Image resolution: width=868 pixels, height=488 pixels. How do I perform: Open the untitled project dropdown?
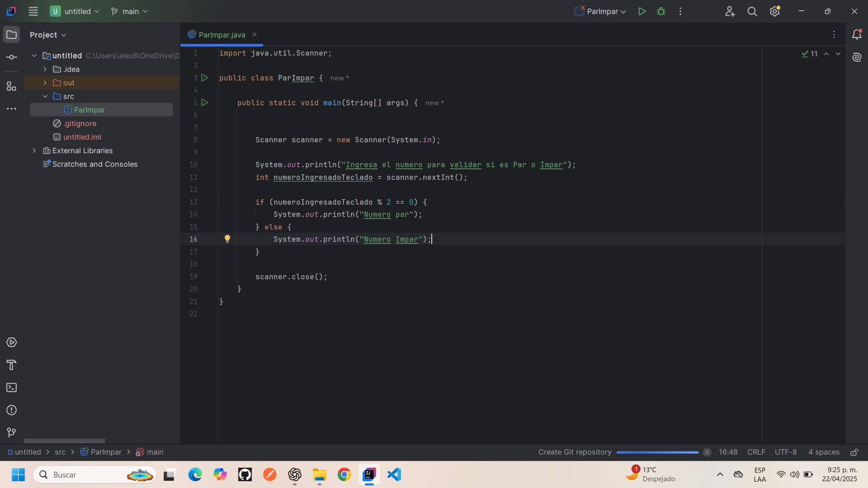pyautogui.click(x=75, y=11)
